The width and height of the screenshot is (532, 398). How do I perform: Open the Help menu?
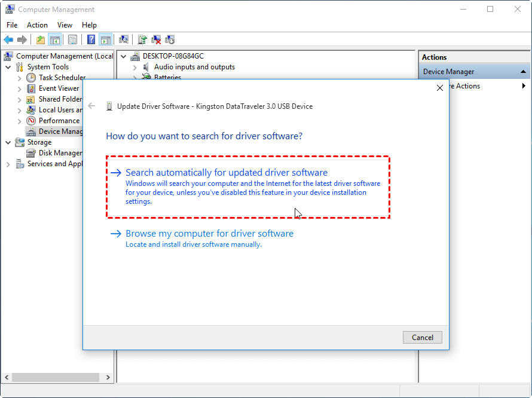[89, 25]
